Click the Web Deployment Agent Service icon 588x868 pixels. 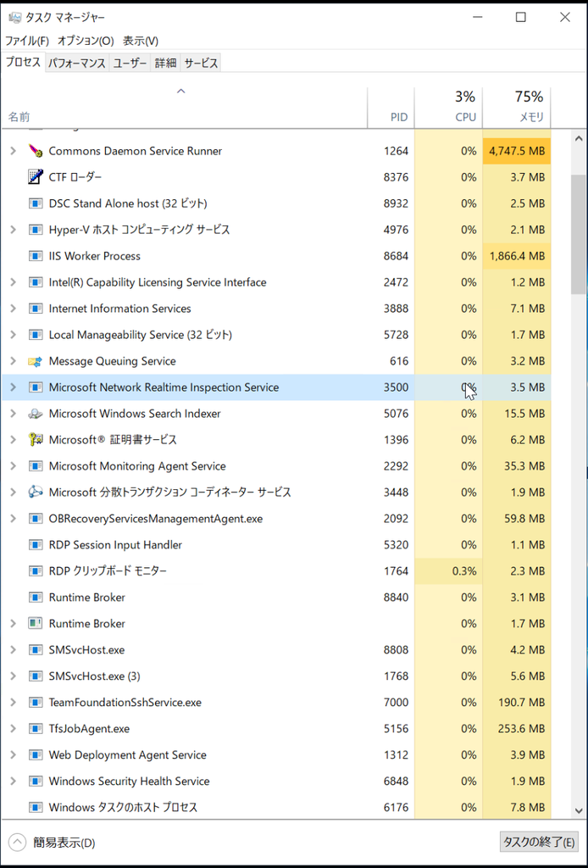pos(36,755)
